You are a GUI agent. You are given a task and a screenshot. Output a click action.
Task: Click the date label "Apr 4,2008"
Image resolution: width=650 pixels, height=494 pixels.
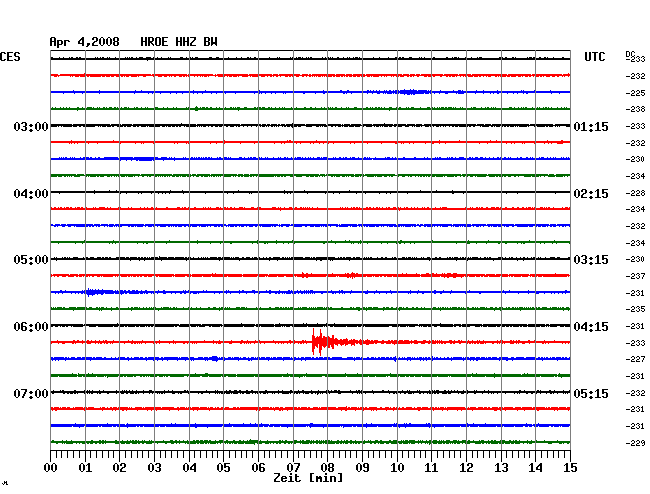pos(85,42)
